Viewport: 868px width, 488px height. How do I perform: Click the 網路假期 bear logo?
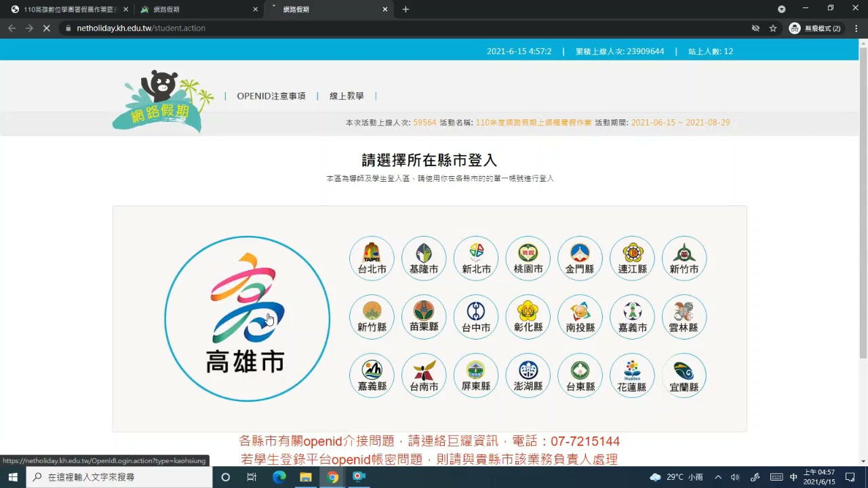click(163, 100)
